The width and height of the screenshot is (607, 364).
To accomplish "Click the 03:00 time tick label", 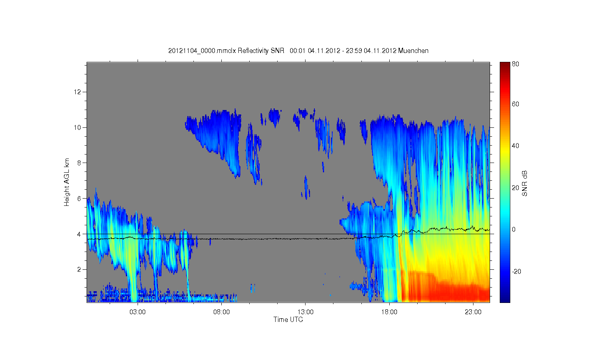I will pyautogui.click(x=138, y=312).
